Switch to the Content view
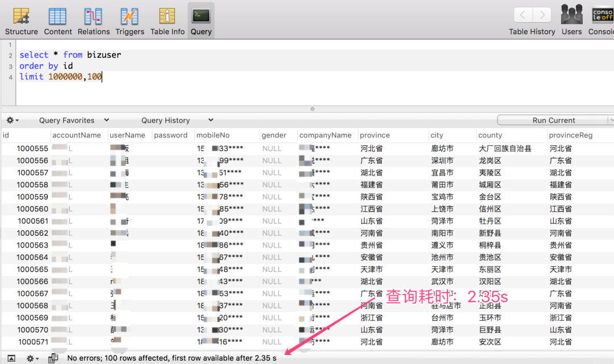The image size is (614, 364). tap(57, 20)
